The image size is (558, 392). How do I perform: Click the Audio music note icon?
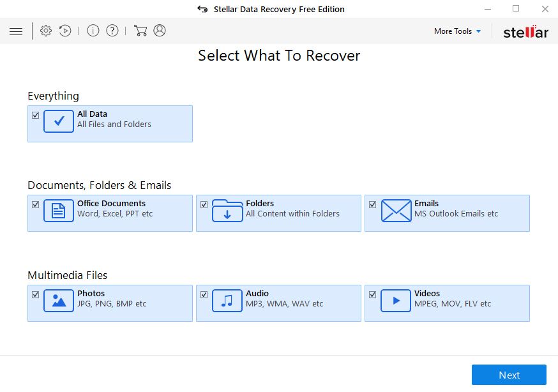[227, 299]
